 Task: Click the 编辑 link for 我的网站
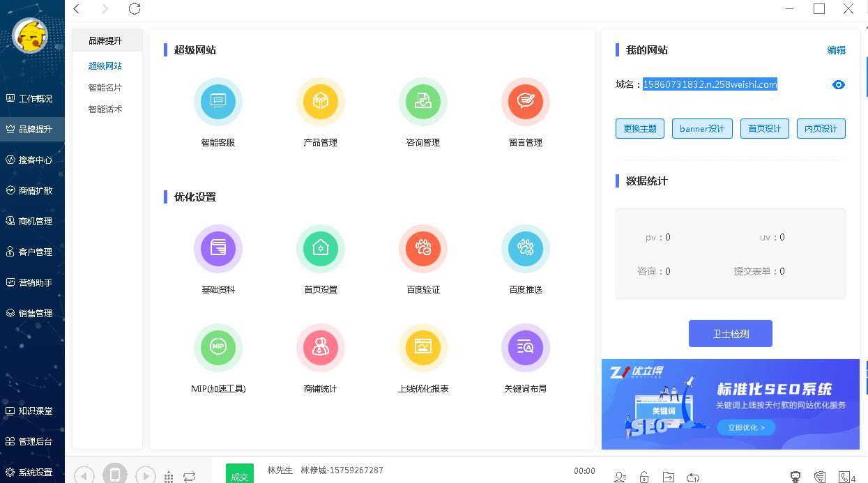click(x=837, y=50)
